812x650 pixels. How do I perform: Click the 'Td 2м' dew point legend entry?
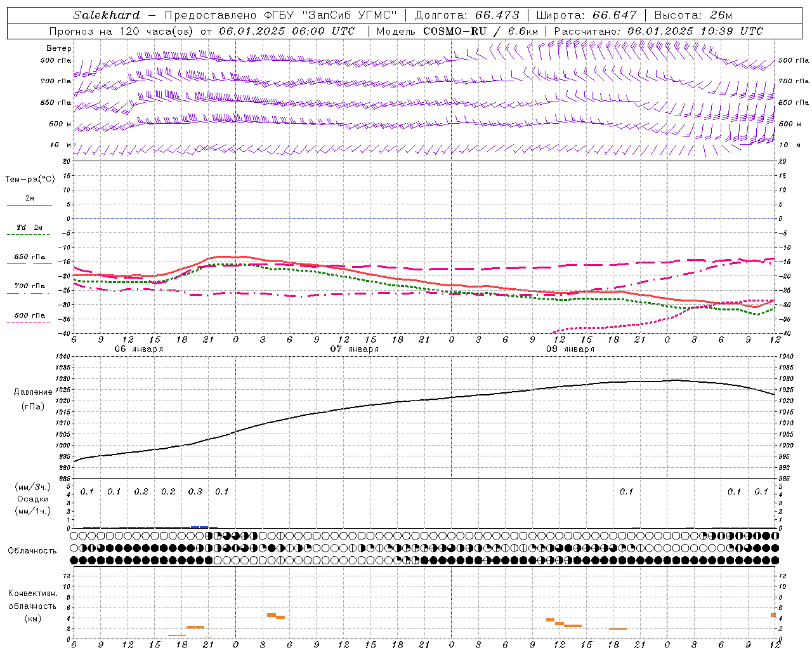point(30,227)
